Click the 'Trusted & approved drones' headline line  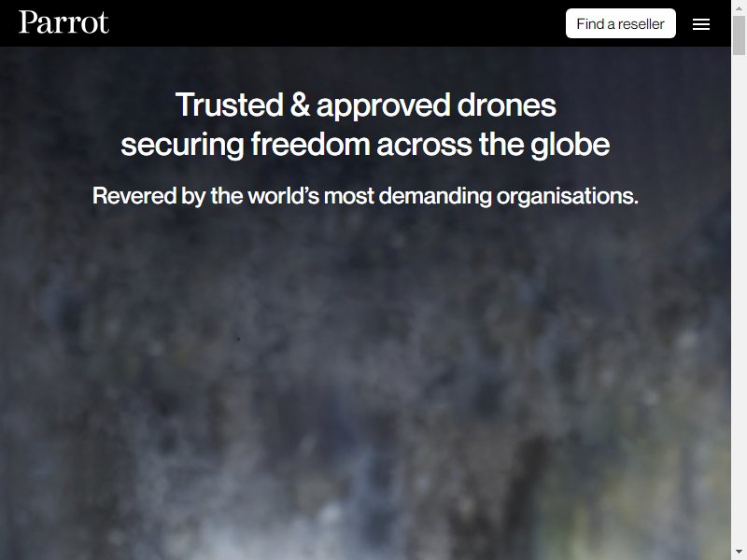click(365, 105)
